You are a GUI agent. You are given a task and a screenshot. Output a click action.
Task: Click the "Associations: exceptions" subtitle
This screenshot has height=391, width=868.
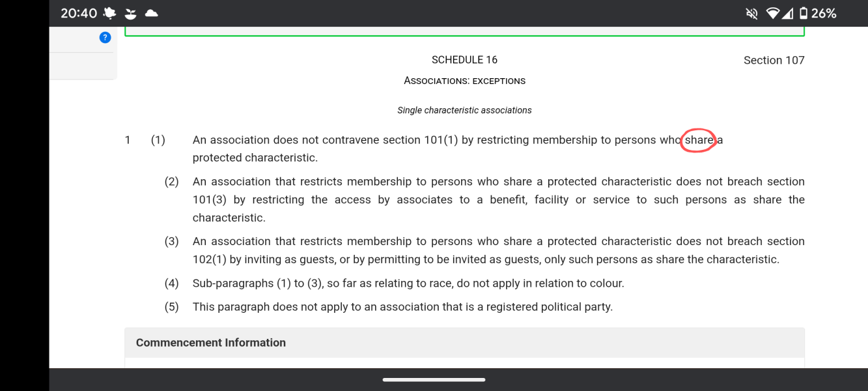tap(464, 81)
